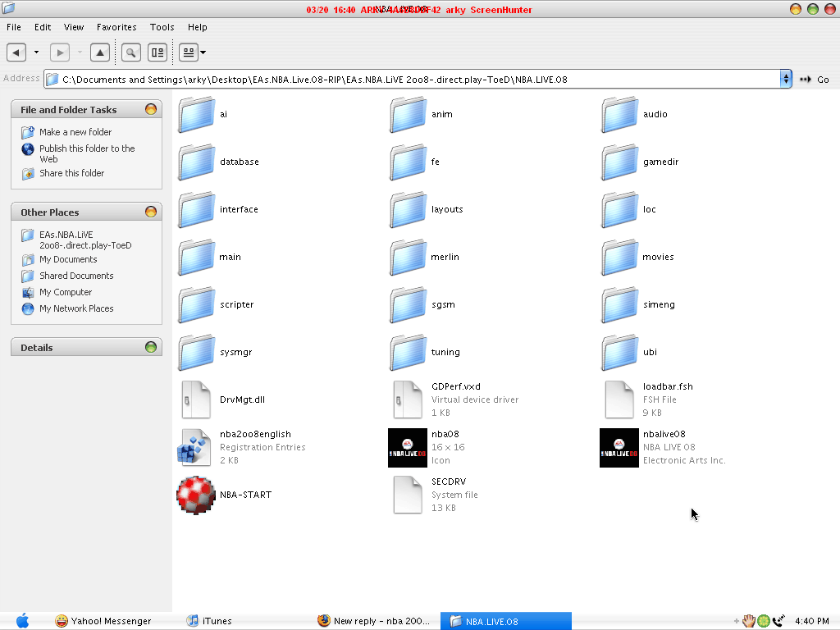Open the Tools menu
This screenshot has height=630, width=840.
click(162, 27)
